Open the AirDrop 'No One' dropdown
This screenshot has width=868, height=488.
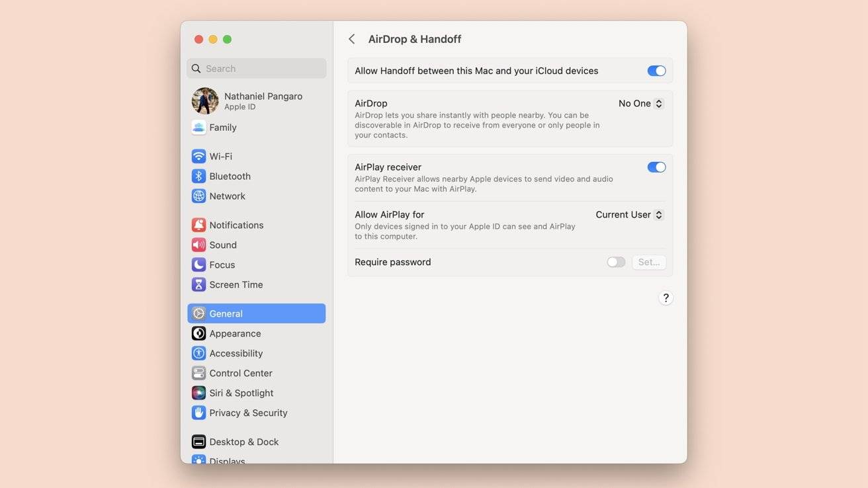point(640,104)
